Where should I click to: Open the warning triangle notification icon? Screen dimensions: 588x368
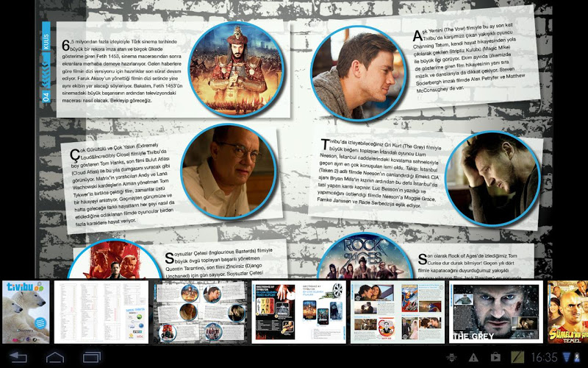(x=473, y=357)
